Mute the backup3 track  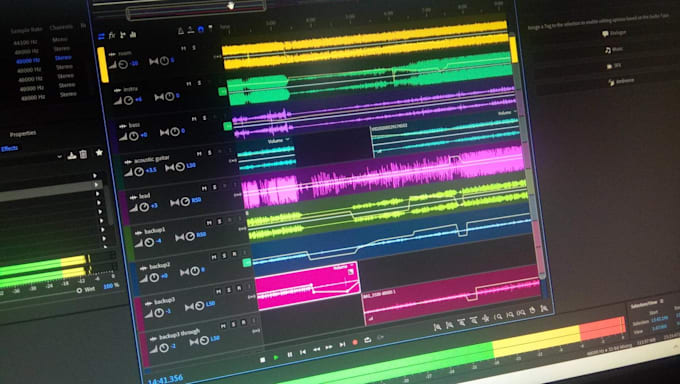point(218,291)
